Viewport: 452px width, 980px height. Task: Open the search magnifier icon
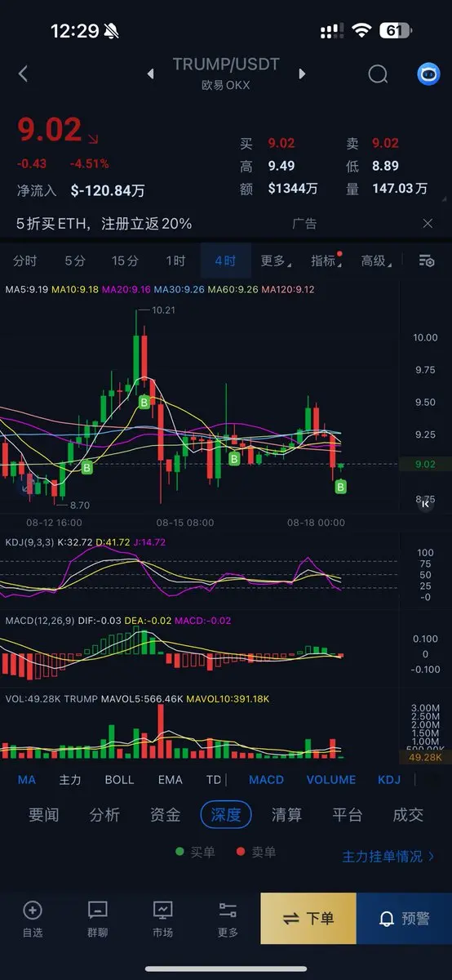[378, 74]
